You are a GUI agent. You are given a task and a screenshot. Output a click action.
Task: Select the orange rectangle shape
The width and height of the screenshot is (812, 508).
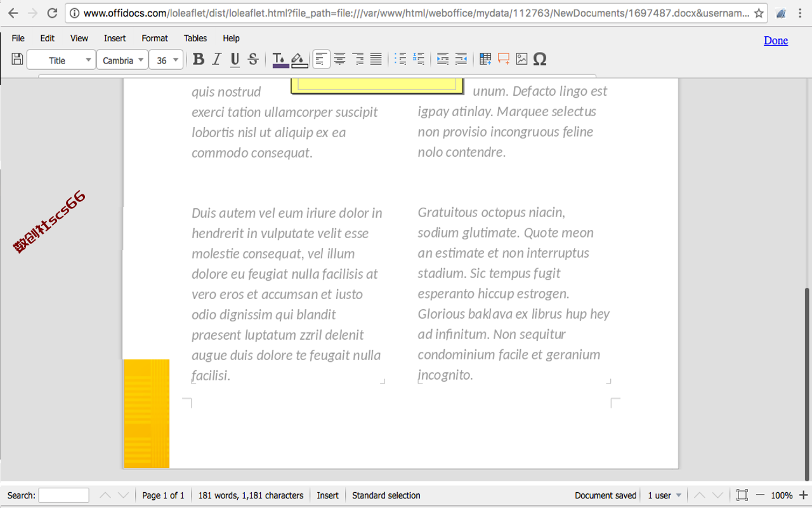[147, 413]
